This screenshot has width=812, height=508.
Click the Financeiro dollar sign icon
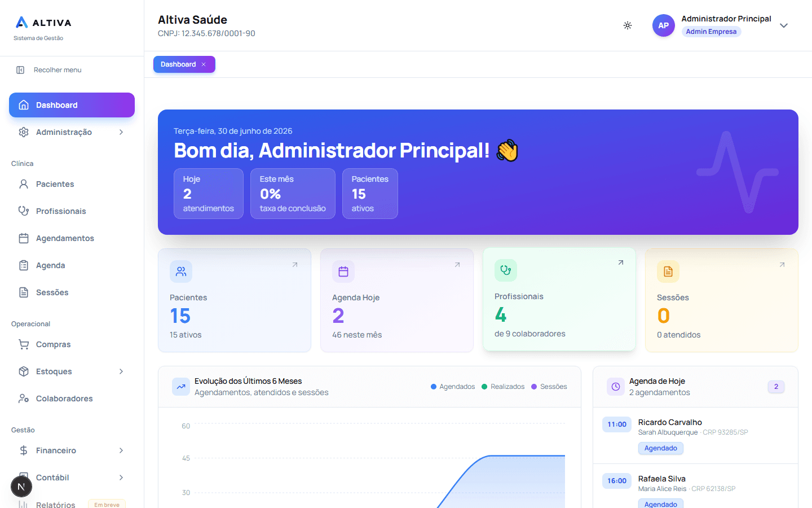click(x=24, y=450)
